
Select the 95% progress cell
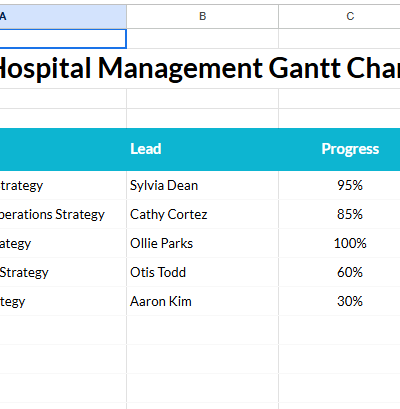339,185
